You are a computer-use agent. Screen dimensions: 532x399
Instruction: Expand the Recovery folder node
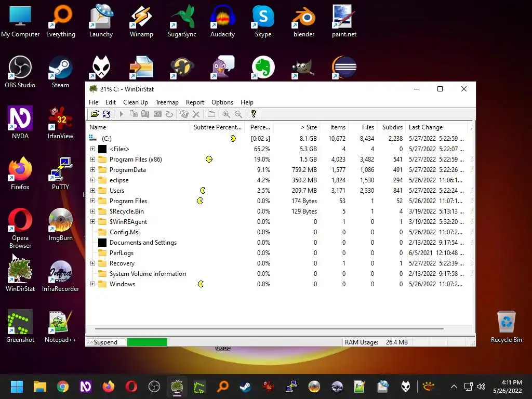click(92, 263)
